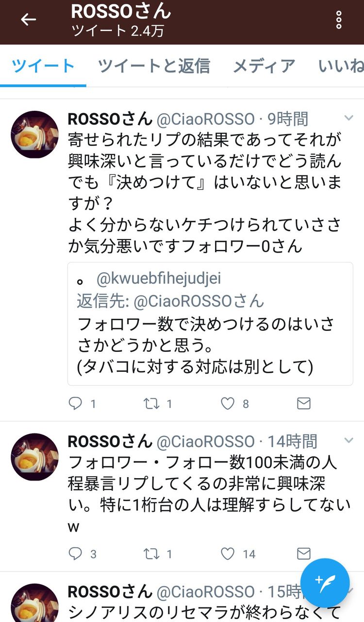Open the quoted tweet from @kwuebfihejudjei
Screen dimensions: 364x622
pyautogui.click(x=210, y=324)
